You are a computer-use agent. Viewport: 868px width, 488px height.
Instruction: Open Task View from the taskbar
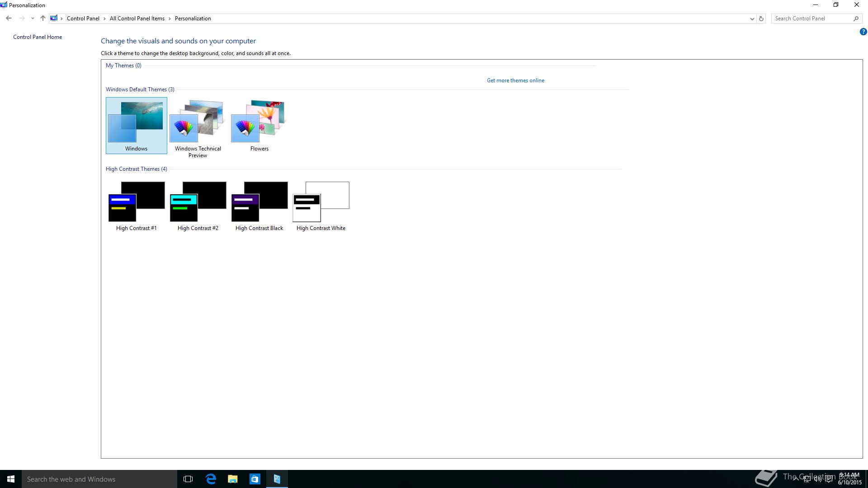pyautogui.click(x=188, y=479)
